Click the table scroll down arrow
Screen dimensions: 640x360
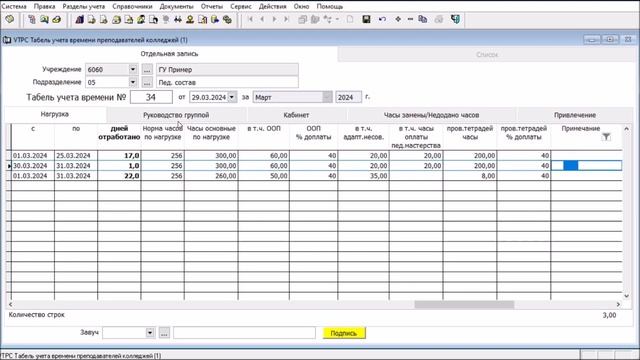point(627,296)
